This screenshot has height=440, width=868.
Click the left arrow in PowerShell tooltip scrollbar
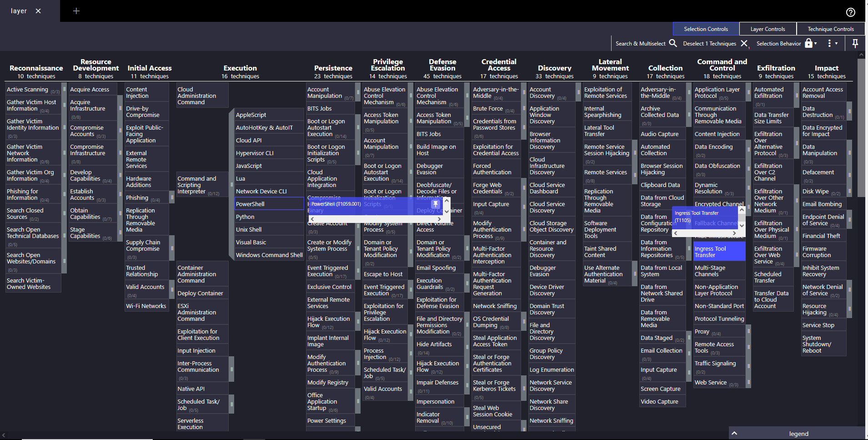pos(312,219)
